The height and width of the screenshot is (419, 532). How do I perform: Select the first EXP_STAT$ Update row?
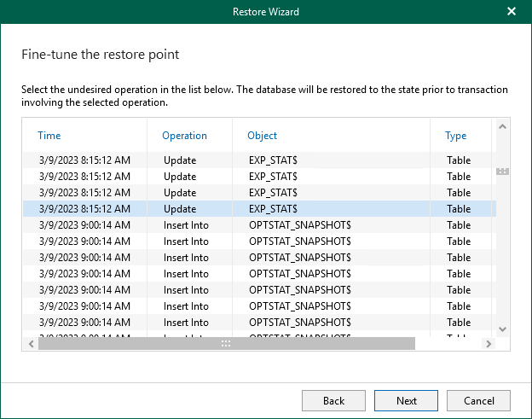[x=256, y=160]
